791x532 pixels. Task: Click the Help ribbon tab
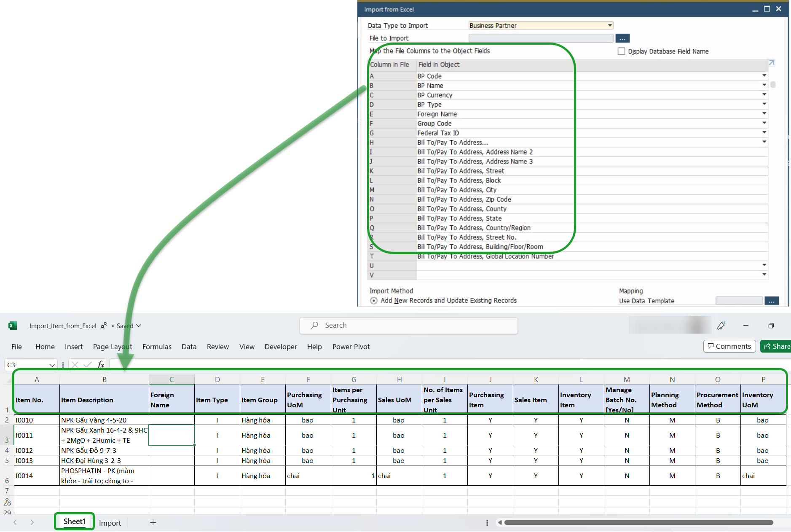pyautogui.click(x=314, y=347)
